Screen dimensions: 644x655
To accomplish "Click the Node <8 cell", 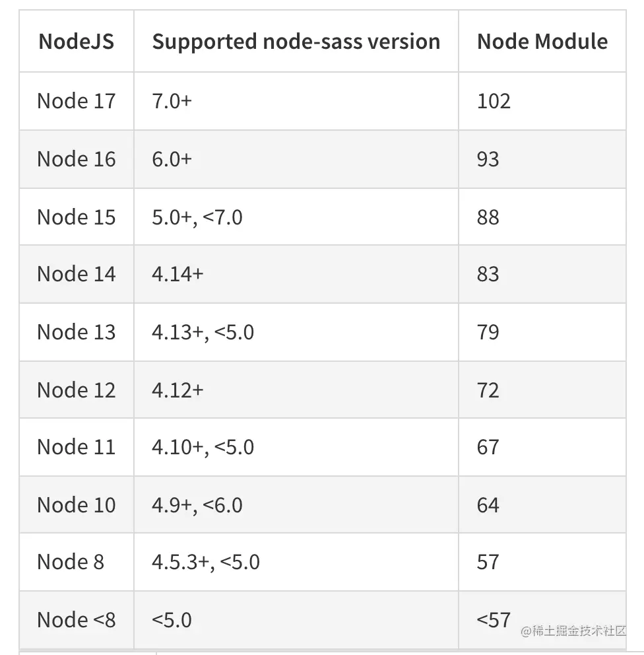I will (x=76, y=620).
